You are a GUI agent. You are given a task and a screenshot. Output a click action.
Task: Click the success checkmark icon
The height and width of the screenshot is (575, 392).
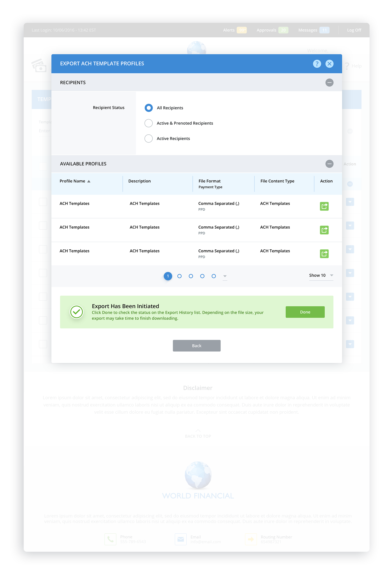tap(77, 312)
